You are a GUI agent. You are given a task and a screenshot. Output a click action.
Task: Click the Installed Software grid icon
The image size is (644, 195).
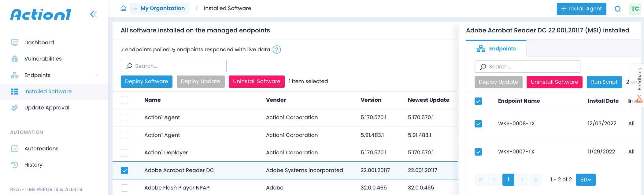point(15,91)
